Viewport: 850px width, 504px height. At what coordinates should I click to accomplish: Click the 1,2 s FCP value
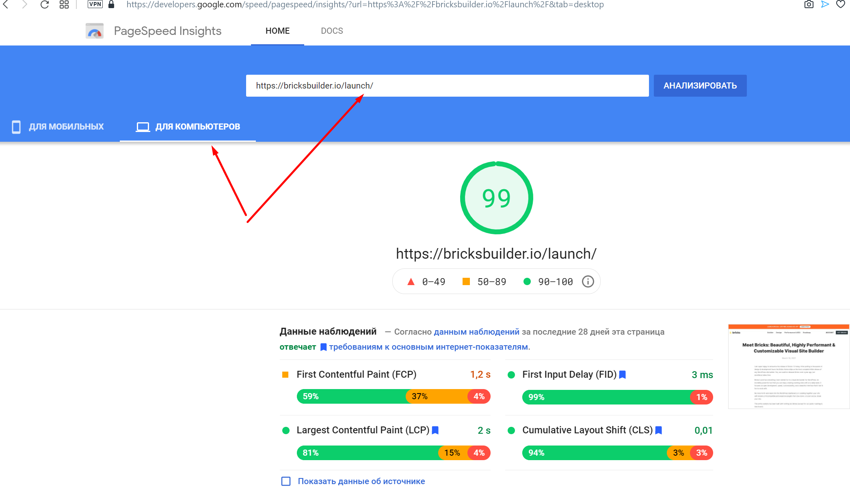480,374
